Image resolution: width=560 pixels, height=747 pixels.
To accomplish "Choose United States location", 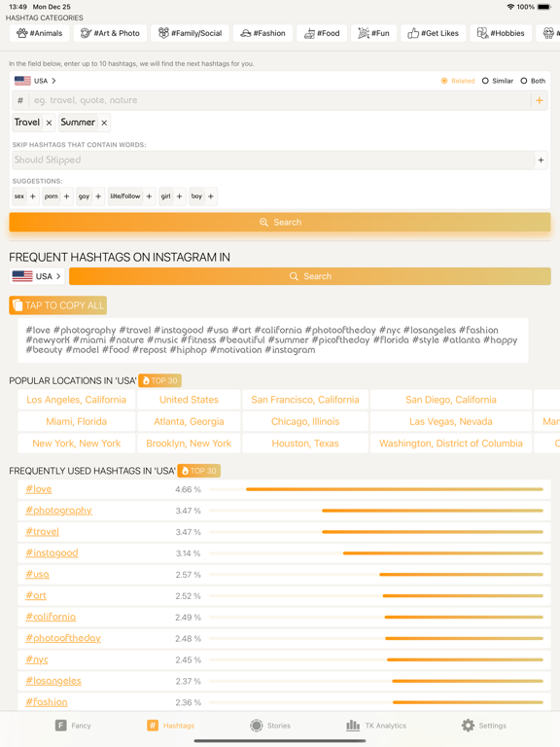I will click(189, 400).
